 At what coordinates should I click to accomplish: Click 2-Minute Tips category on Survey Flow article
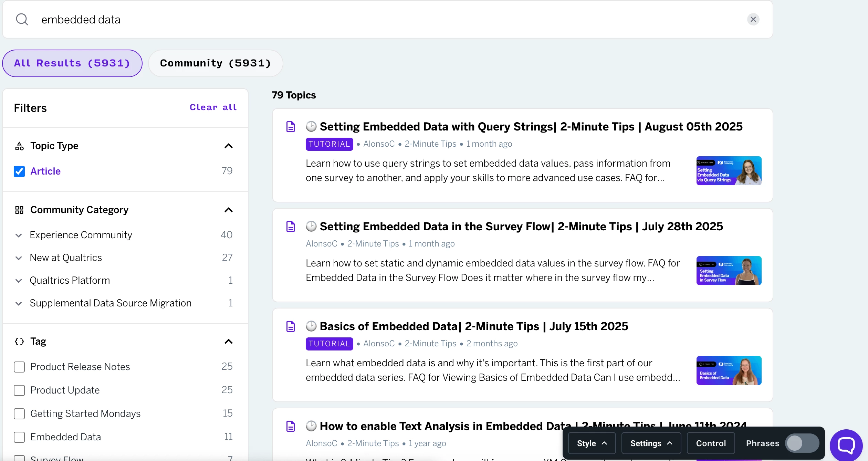pyautogui.click(x=373, y=244)
